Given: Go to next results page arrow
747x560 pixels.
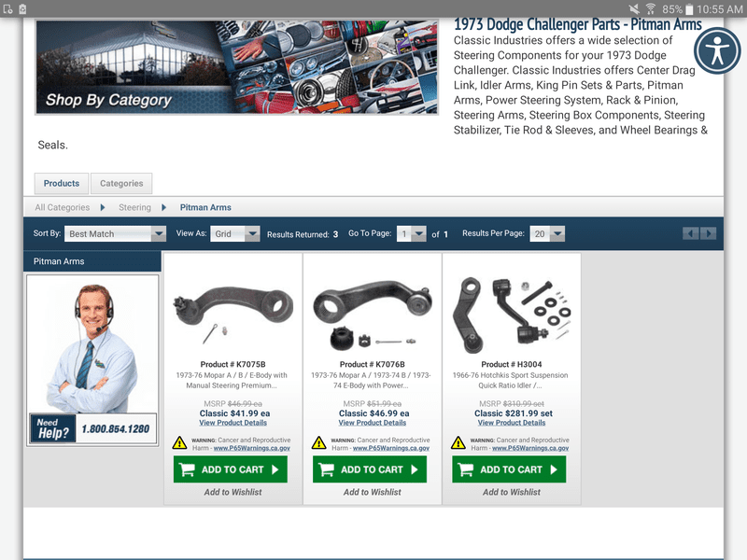Looking at the screenshot, I should (x=709, y=233).
